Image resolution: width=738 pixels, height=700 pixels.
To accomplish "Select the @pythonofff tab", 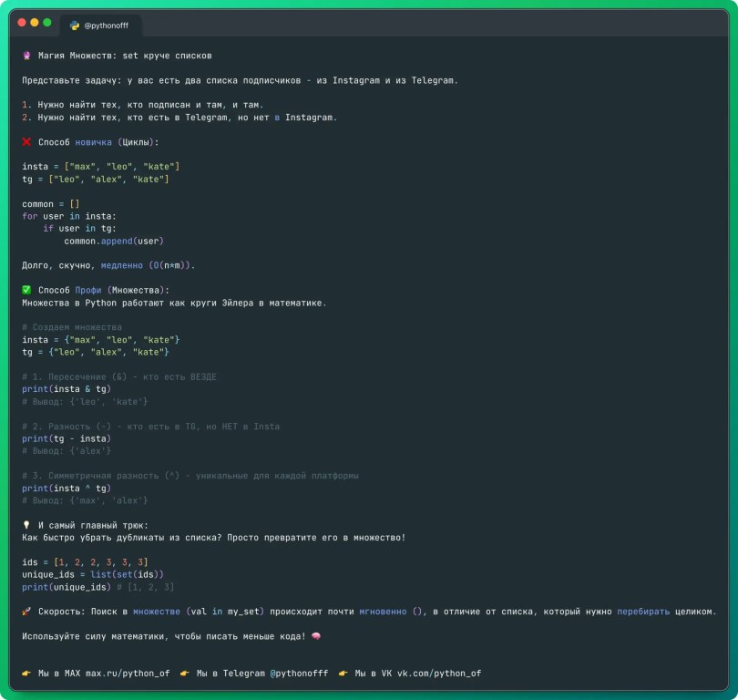I will coord(100,26).
